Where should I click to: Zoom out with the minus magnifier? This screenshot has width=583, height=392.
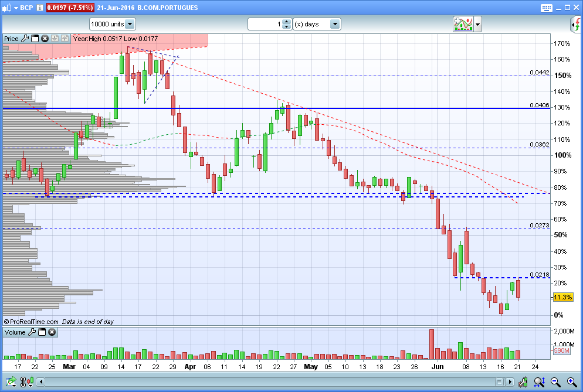point(555,381)
